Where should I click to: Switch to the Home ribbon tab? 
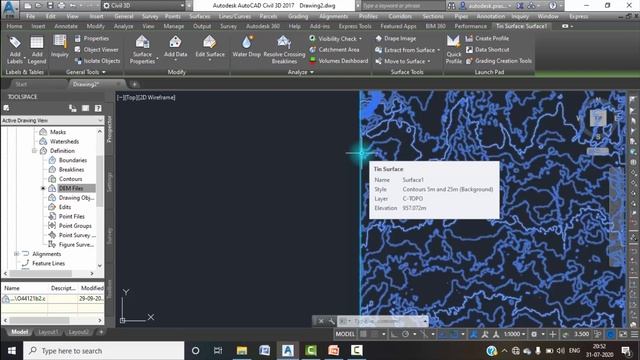(x=15, y=26)
